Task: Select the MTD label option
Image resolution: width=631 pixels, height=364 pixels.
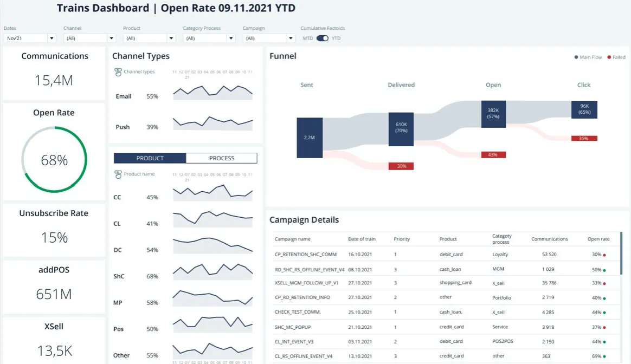Action: [307, 38]
